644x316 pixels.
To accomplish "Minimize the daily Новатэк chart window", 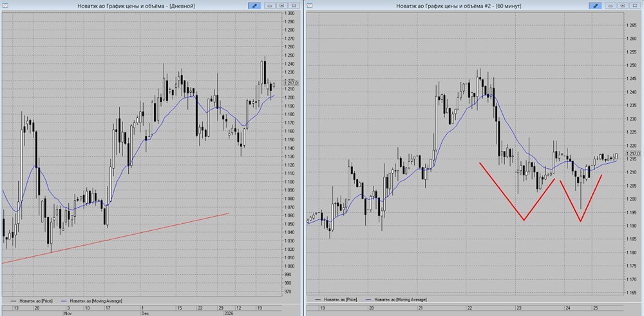I will point(270,6).
